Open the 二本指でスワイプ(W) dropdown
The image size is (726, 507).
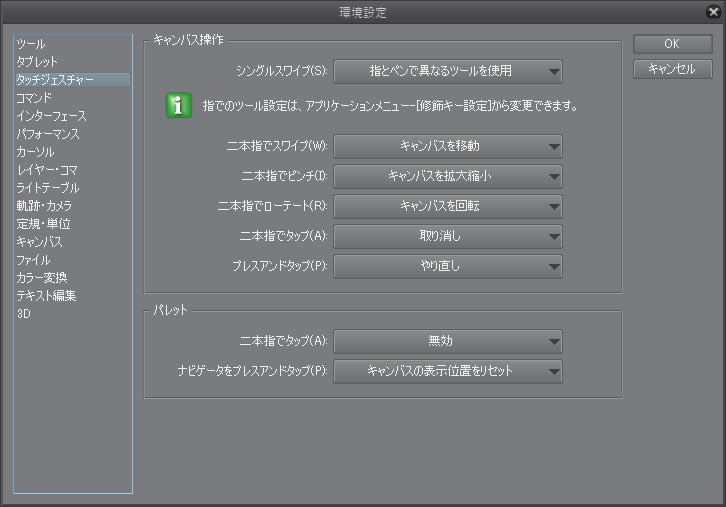coord(448,146)
